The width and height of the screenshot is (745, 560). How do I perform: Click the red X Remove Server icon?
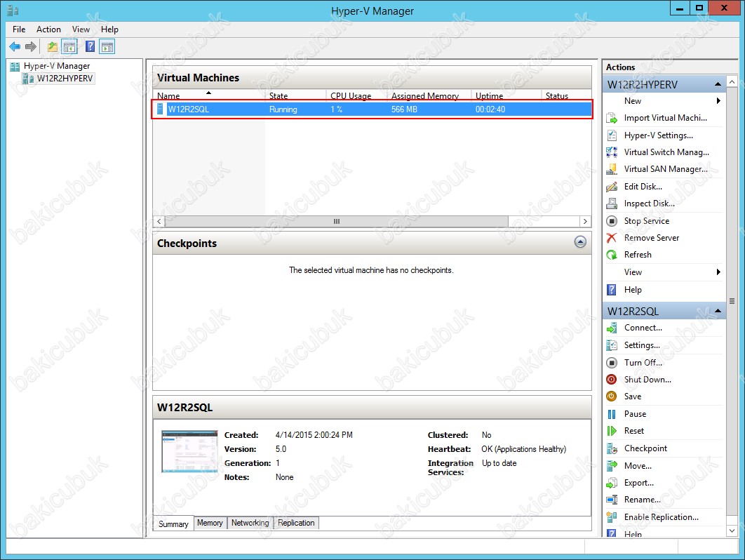click(612, 238)
